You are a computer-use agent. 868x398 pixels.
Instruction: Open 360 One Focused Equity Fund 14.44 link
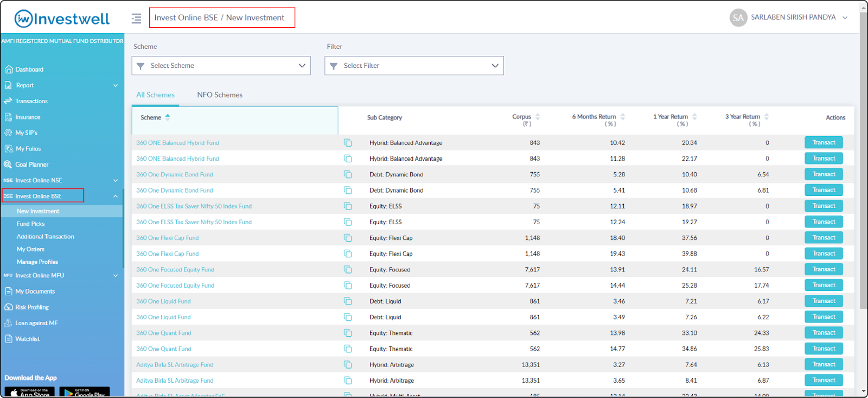pos(175,286)
